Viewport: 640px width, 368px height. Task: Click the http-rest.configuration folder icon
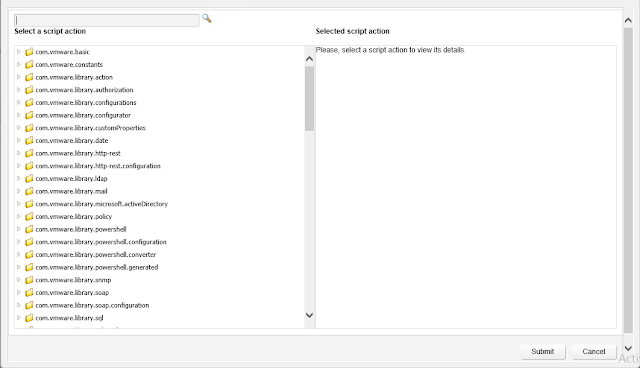click(29, 166)
